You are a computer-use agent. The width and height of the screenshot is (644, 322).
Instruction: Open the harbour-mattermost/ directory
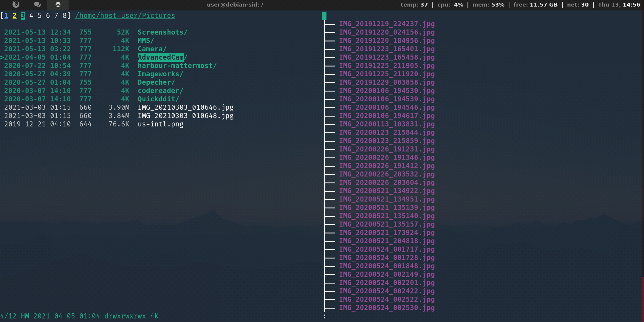pos(177,66)
